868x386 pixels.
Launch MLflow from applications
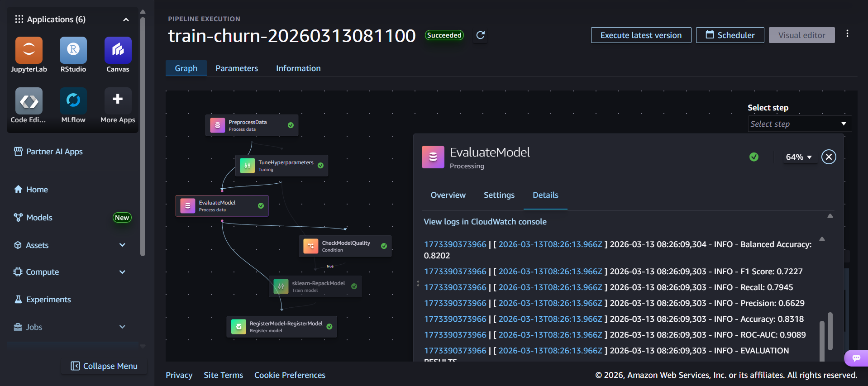click(x=73, y=101)
